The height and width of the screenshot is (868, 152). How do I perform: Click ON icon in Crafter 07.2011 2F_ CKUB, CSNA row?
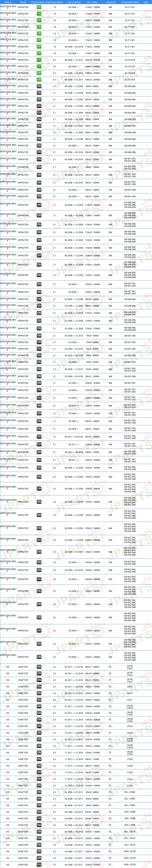[39, 719]
